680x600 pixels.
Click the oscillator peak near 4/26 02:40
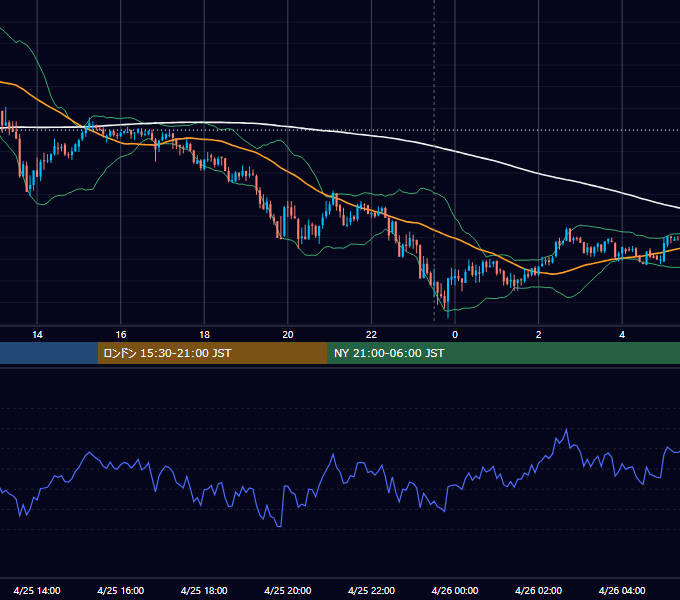pos(566,430)
